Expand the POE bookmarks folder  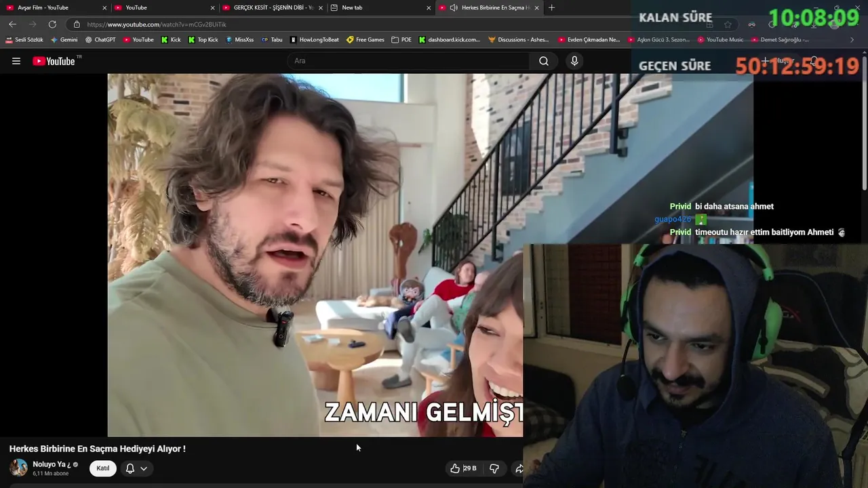[401, 40]
